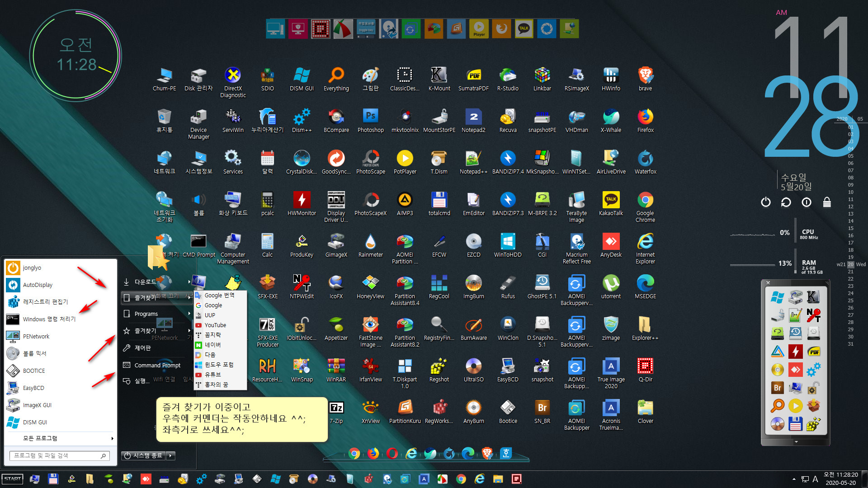Viewport: 868px width, 488px height.
Task: Launch the totalcmd desktop icon
Action: tap(439, 204)
